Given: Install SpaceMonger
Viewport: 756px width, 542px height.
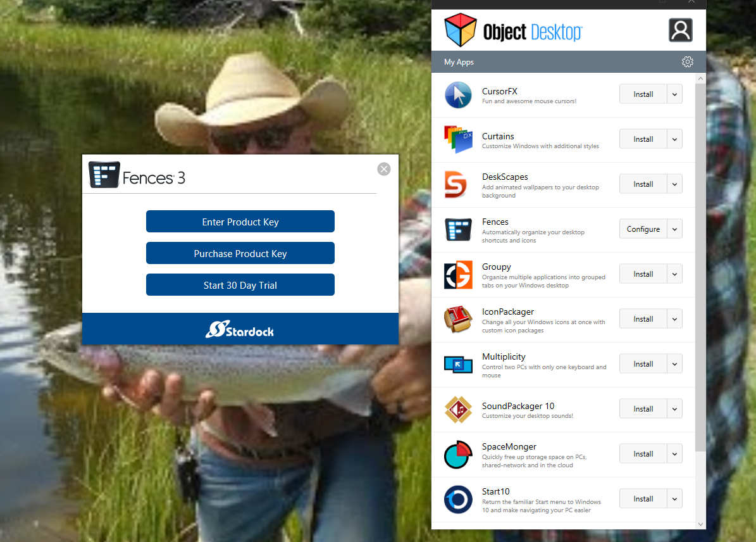Looking at the screenshot, I should click(x=643, y=453).
